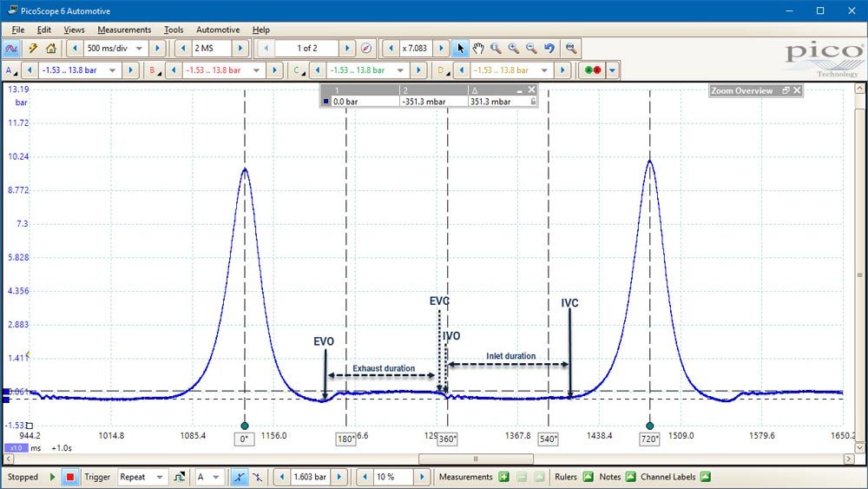Screen dimensions: 868x489
Task: Click the undo zoom arrow icon
Action: point(549,48)
